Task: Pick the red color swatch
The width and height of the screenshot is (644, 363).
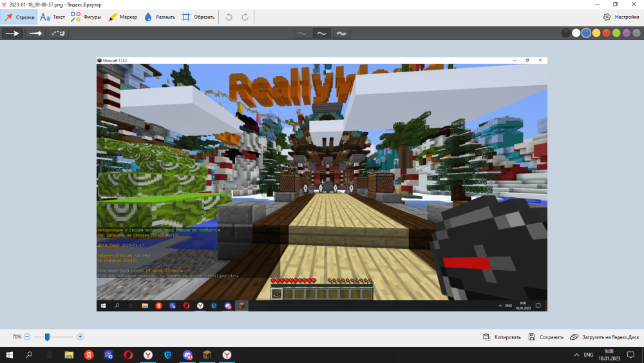Action: [606, 34]
